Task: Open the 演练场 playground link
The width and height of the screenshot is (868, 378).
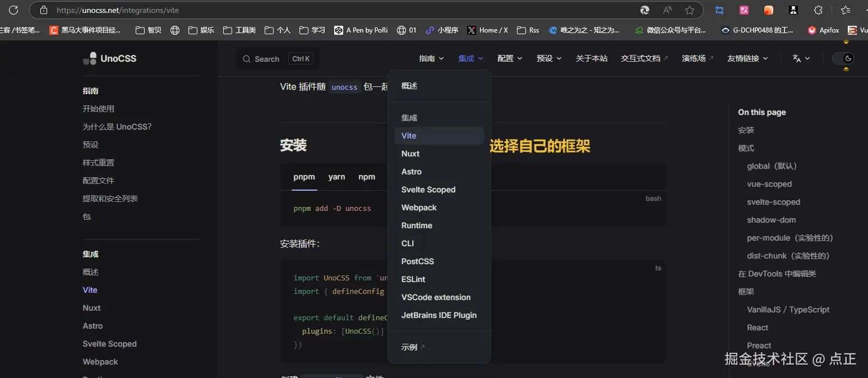Action: pyautogui.click(x=698, y=58)
